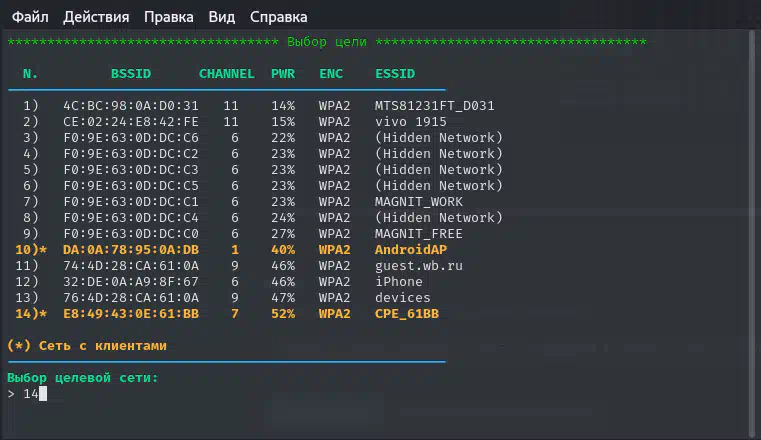Click BSSID F0:9E:63:0D:DC:C4

pos(131,218)
